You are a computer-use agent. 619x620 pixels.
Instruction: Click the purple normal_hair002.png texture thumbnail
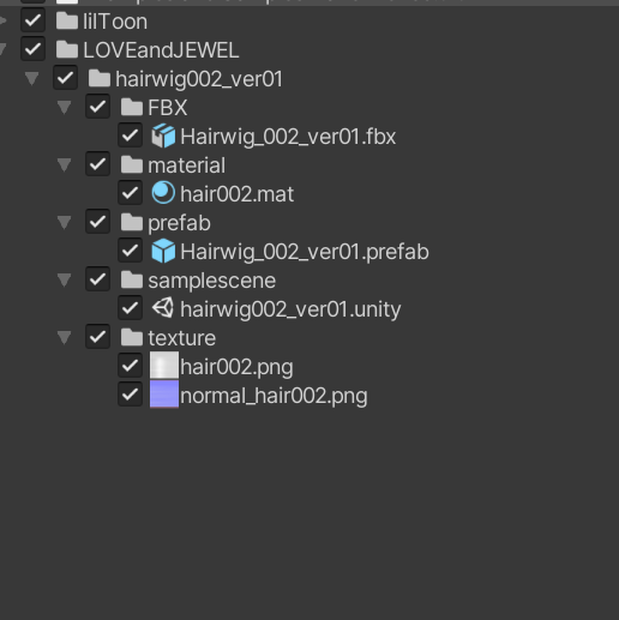(164, 394)
